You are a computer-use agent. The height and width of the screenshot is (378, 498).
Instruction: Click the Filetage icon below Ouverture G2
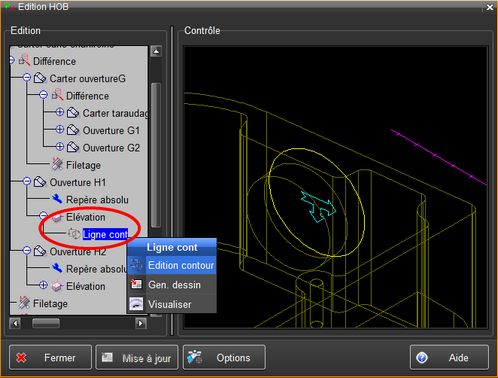(57, 164)
